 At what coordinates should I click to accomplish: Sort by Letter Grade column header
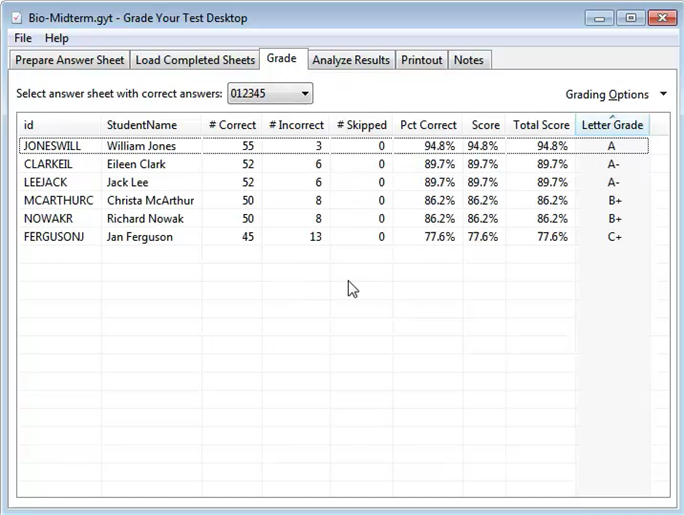pos(612,125)
